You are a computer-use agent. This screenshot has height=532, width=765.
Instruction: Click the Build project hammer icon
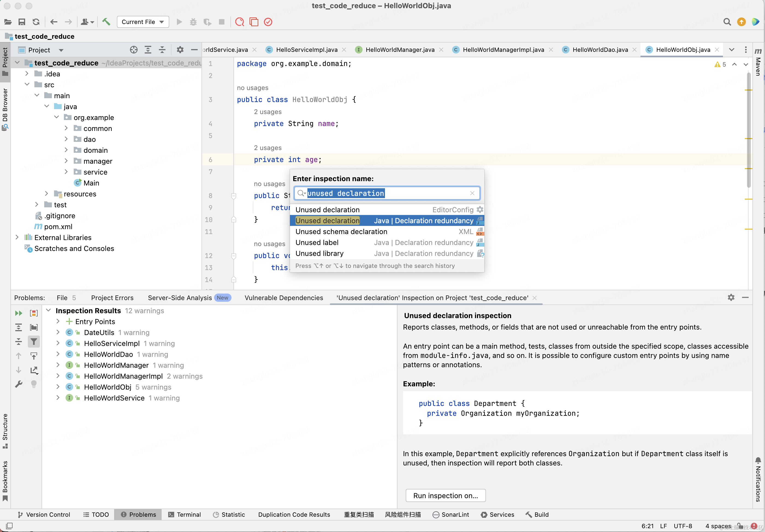coord(106,22)
